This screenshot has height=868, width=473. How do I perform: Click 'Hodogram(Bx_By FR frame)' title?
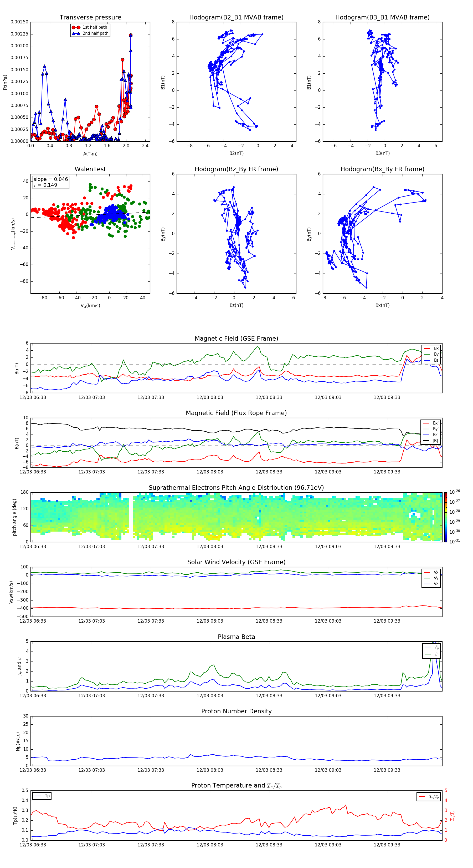[x=382, y=169]
